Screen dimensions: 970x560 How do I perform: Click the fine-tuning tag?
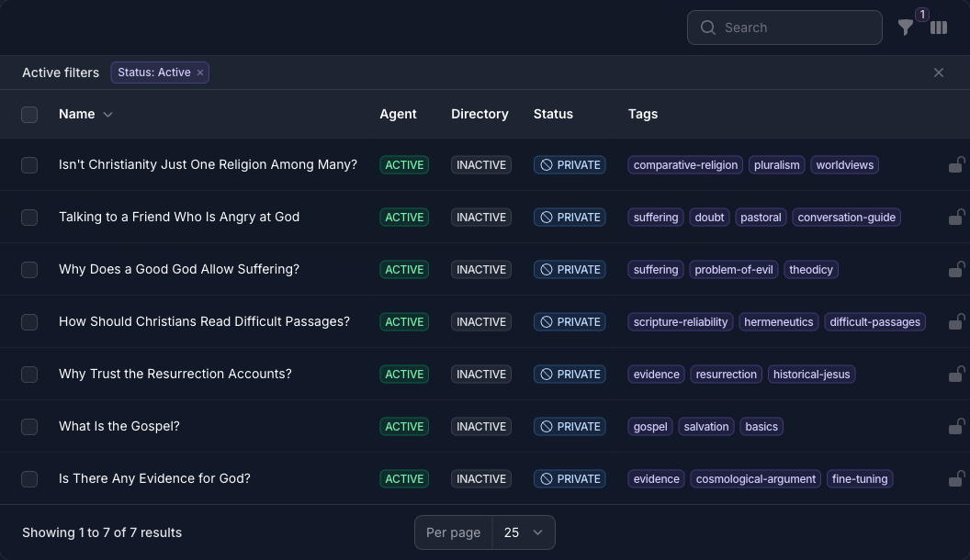859,478
